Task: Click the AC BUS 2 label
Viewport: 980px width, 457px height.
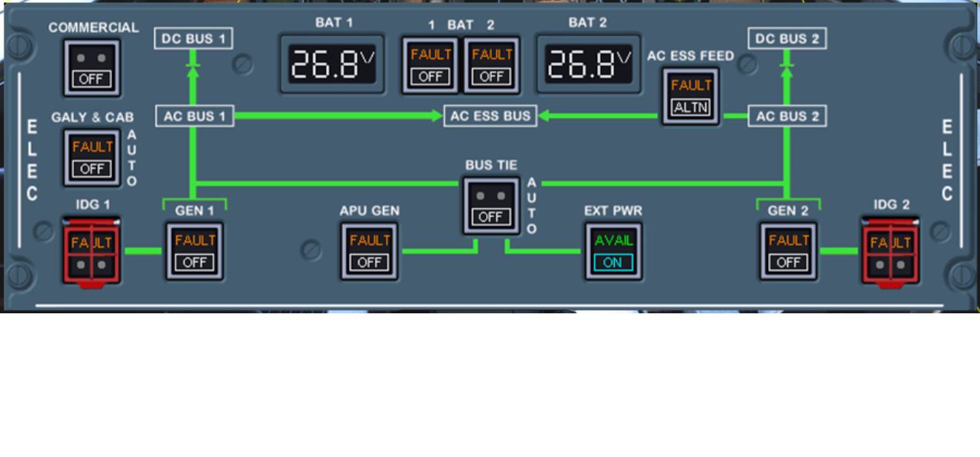Action: pos(787,116)
